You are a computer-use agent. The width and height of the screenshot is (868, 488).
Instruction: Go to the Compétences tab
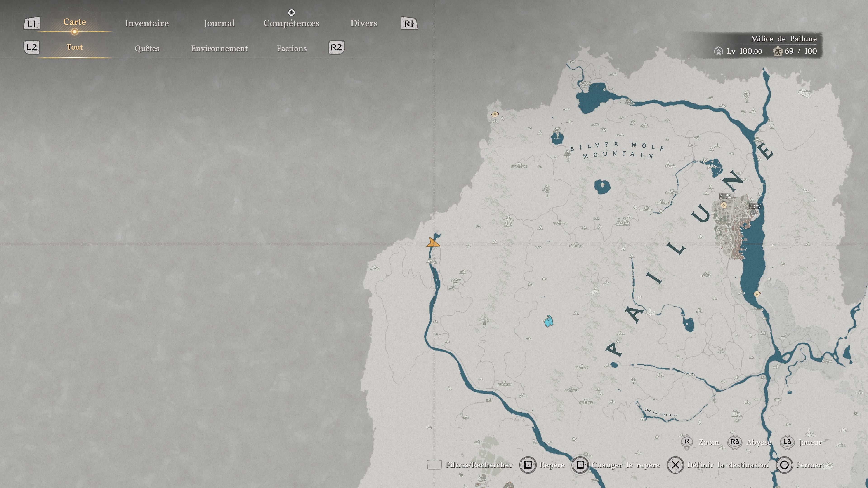(291, 23)
